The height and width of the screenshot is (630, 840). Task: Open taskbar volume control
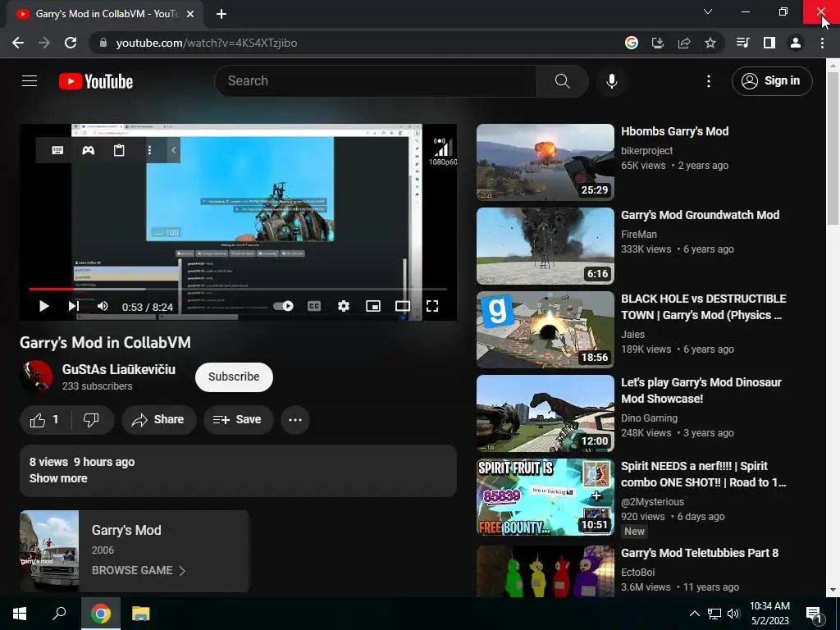point(733,614)
